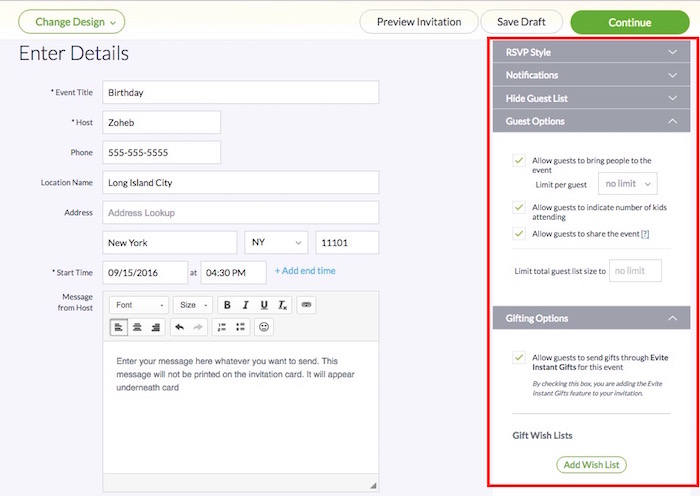Undo the last edit in message editor
Image resolution: width=700 pixels, height=496 pixels.
tap(179, 327)
